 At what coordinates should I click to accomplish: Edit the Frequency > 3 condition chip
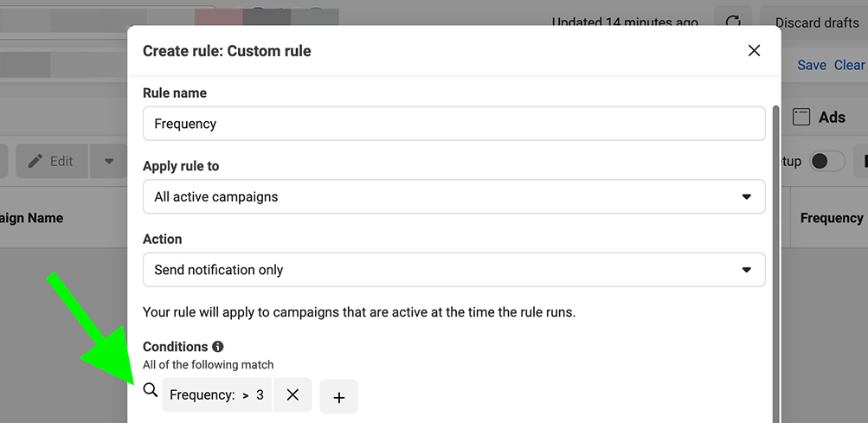[216, 395]
